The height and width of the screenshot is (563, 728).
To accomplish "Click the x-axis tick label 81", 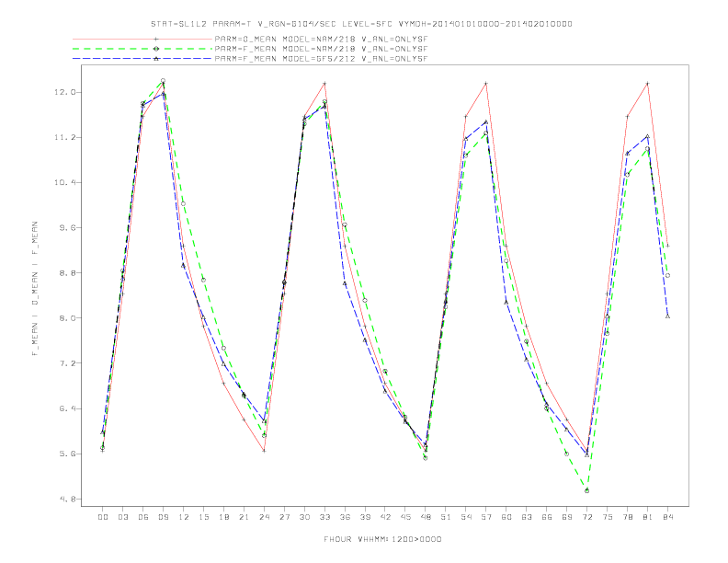I will [x=648, y=517].
